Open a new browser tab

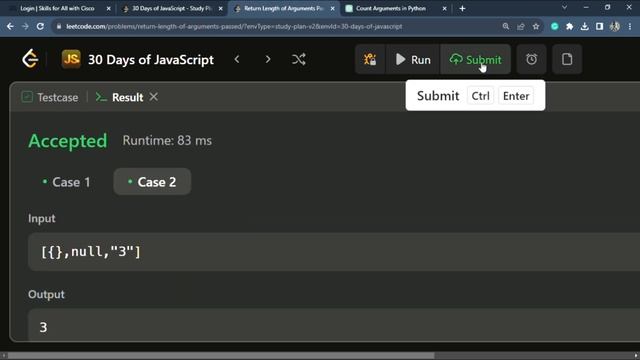point(462,8)
